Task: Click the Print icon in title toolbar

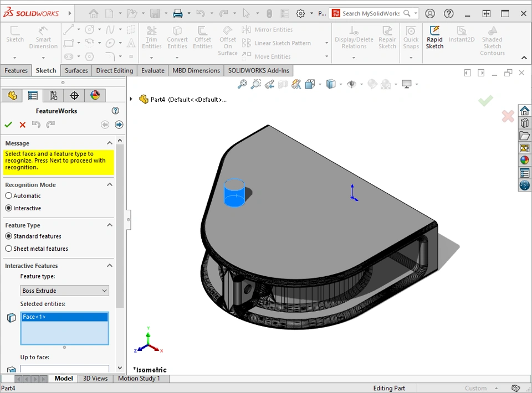Action: (x=178, y=13)
